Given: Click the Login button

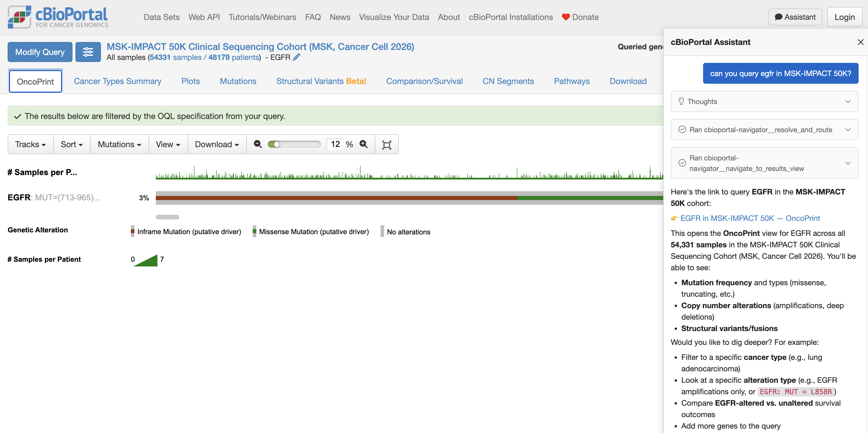Looking at the screenshot, I should (x=845, y=17).
